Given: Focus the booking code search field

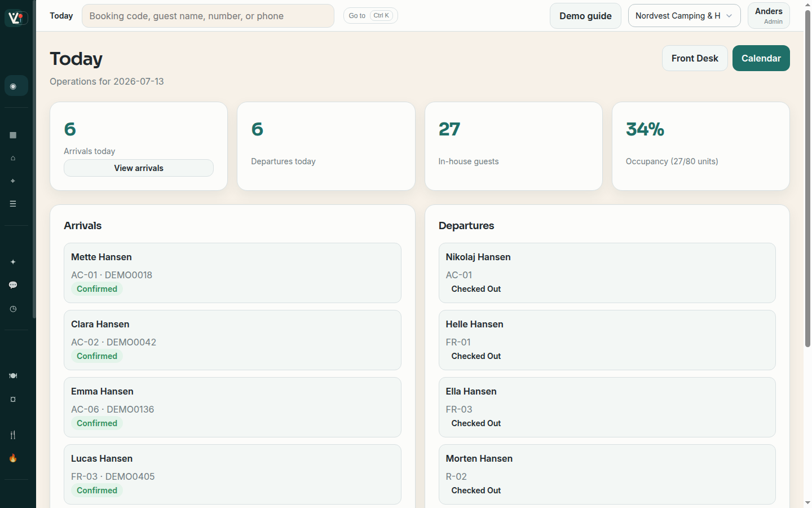Looking at the screenshot, I should coord(208,16).
